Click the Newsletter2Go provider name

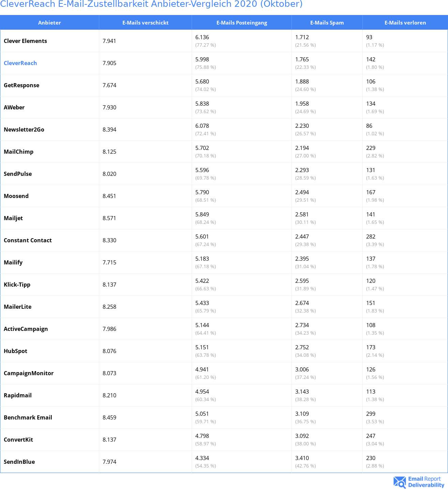click(24, 129)
